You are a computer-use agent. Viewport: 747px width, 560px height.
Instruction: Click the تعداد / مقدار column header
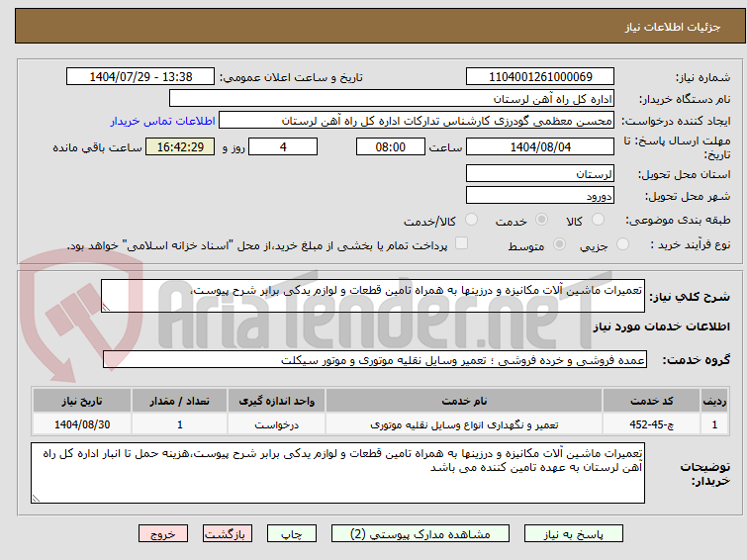(x=180, y=401)
